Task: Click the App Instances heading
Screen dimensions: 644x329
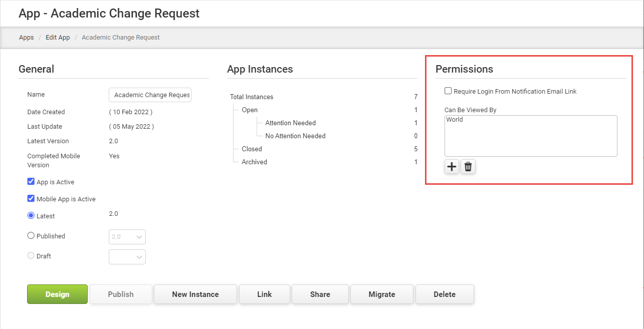Action: pos(260,69)
